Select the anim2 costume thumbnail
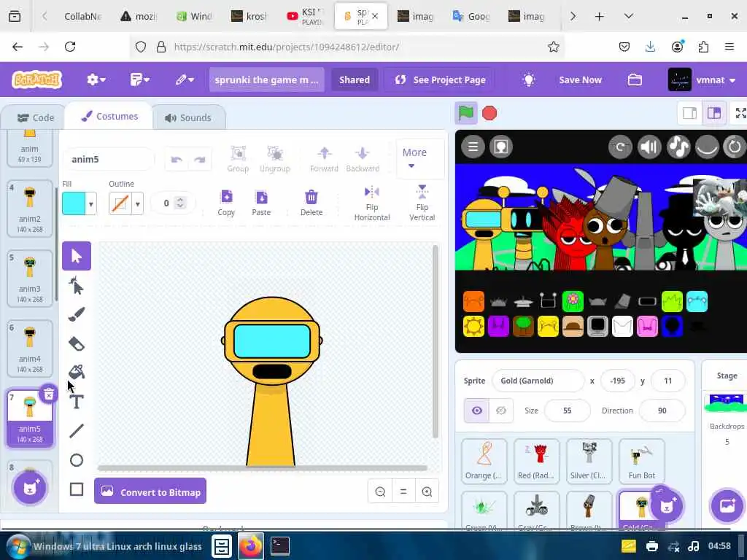 click(29, 208)
